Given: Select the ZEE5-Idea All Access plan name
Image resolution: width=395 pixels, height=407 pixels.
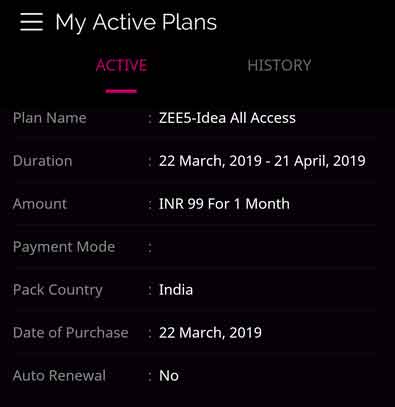Looking at the screenshot, I should click(x=227, y=118).
